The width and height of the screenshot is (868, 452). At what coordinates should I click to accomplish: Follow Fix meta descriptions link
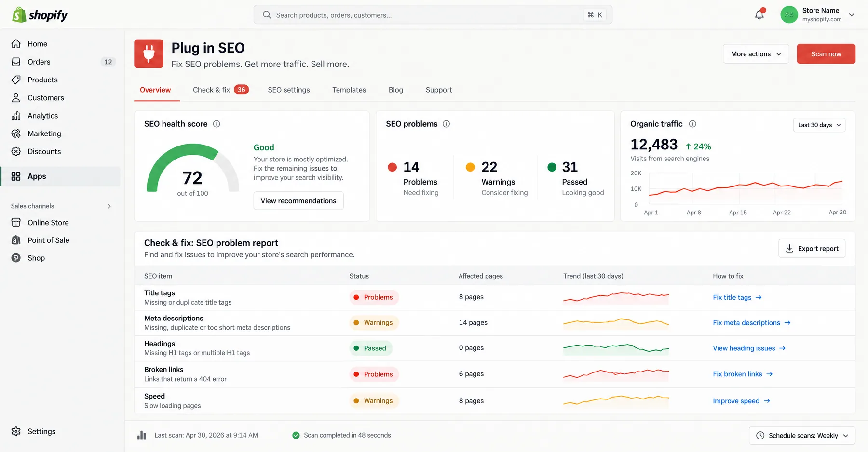click(752, 323)
